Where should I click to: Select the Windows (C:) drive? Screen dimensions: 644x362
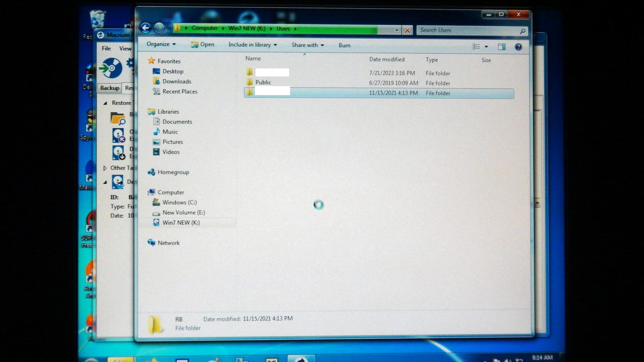[x=179, y=202]
